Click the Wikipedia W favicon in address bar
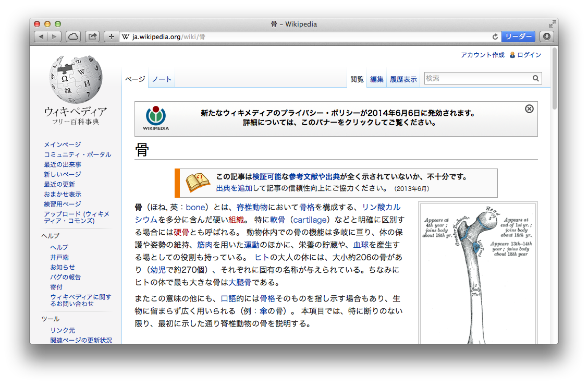The image size is (588, 385). pos(125,37)
